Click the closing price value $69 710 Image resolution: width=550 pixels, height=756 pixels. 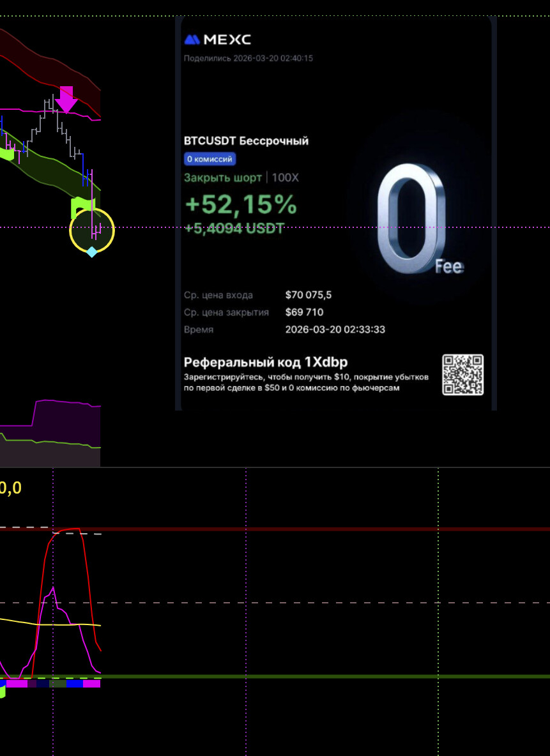[304, 312]
